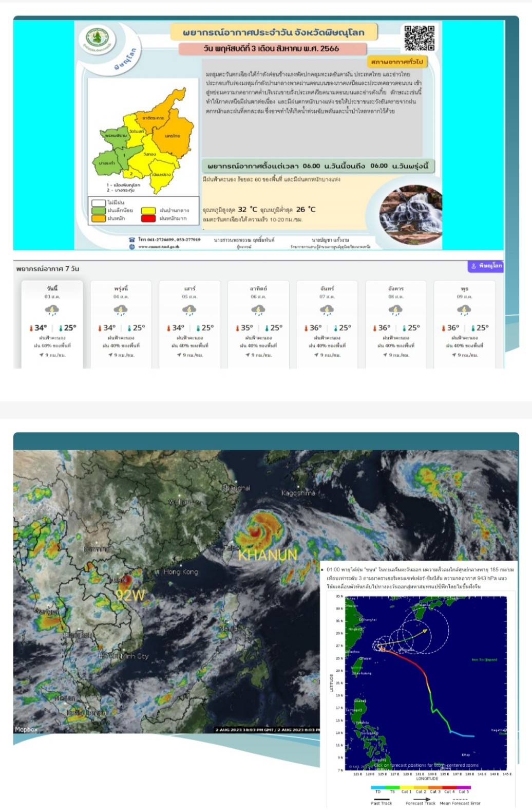Click the Mapbox logo on the satellite map

pyautogui.click(x=26, y=729)
